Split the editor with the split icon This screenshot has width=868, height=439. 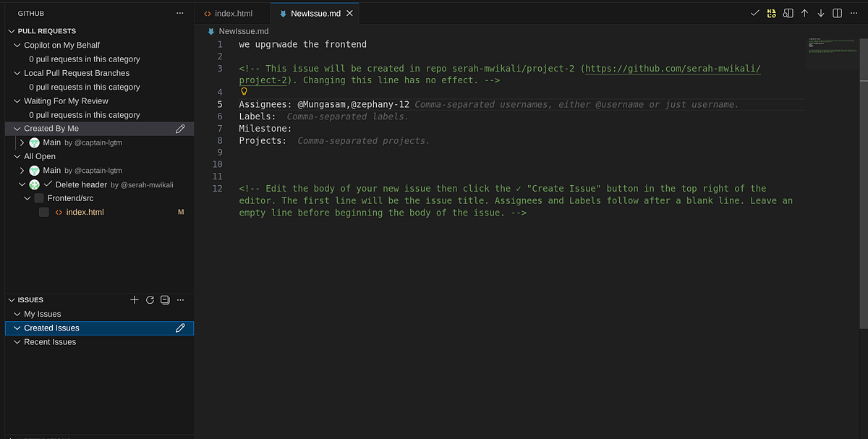tap(837, 13)
